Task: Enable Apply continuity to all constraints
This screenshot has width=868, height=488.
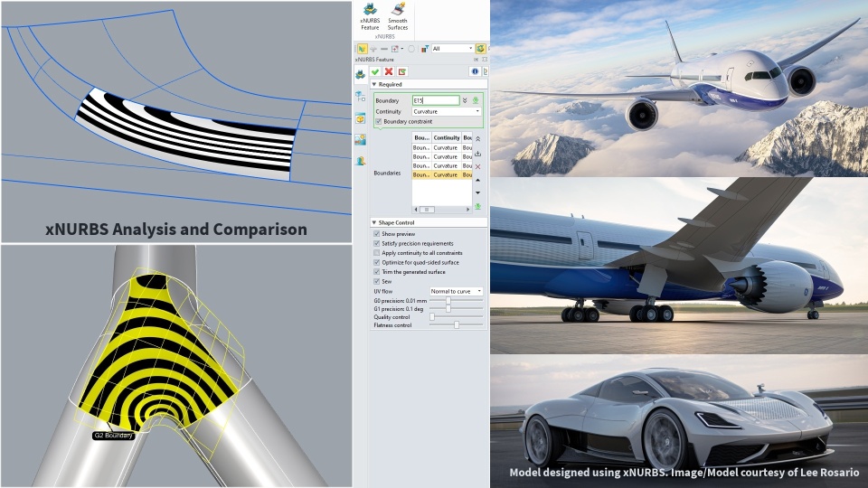Action: [376, 253]
